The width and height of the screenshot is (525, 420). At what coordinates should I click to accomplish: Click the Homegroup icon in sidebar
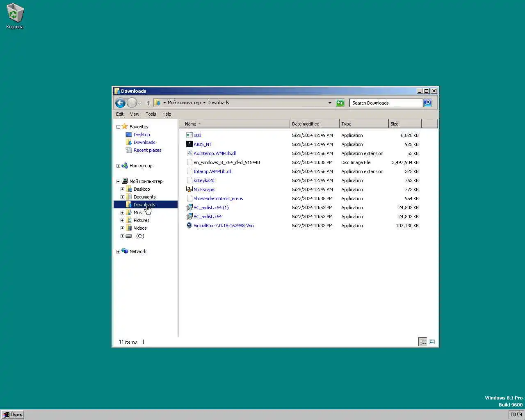click(125, 166)
